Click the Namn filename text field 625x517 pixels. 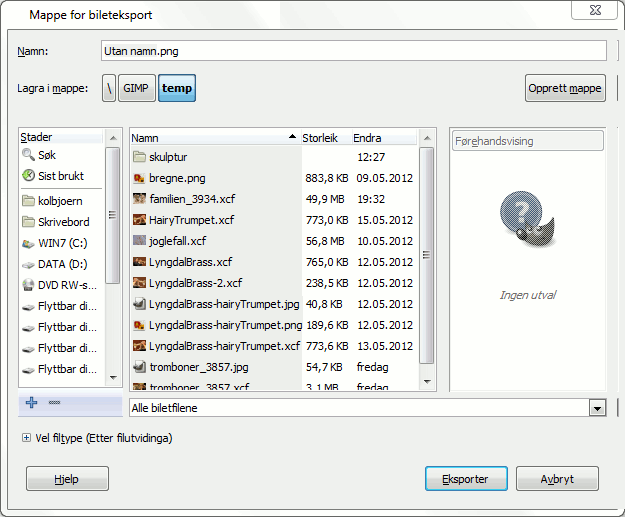click(353, 50)
